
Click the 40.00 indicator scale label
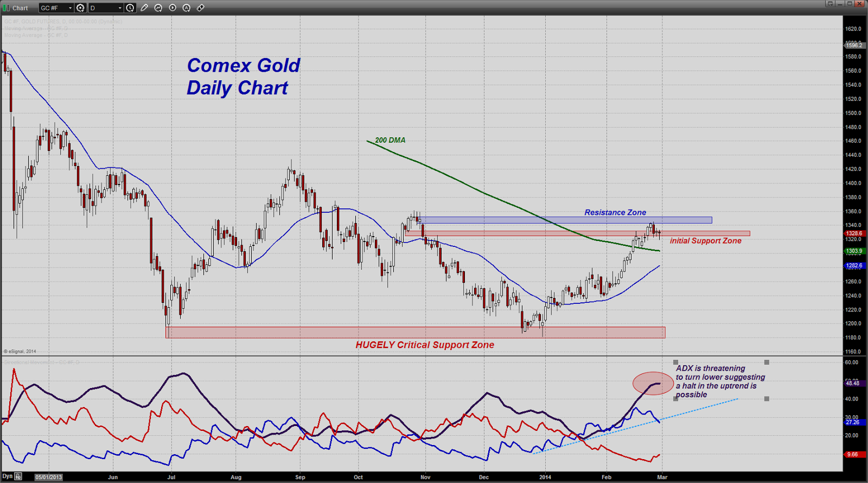tap(852, 399)
